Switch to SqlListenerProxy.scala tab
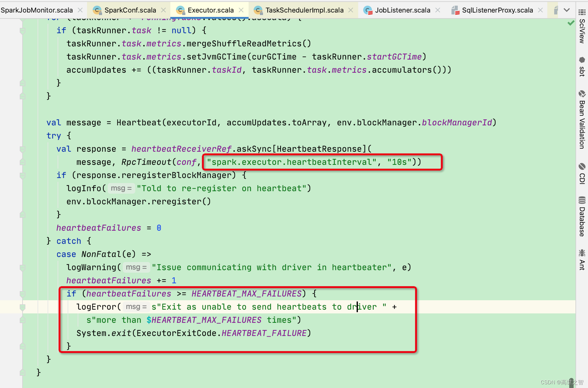The image size is (588, 388). click(497, 10)
